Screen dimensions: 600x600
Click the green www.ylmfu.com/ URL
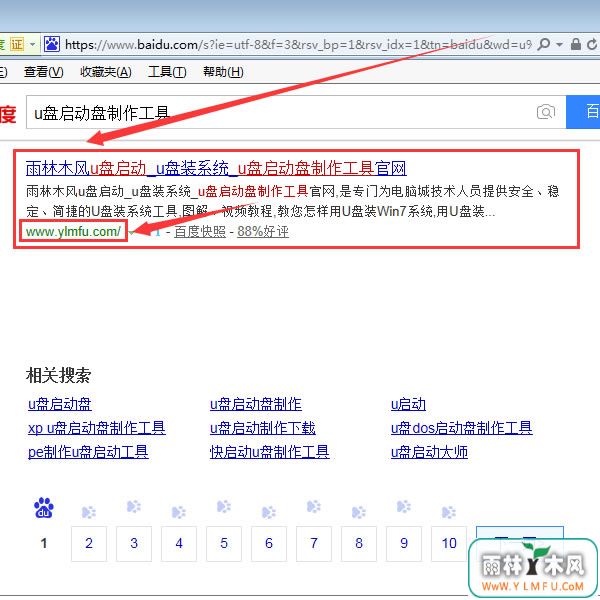pyautogui.click(x=73, y=232)
